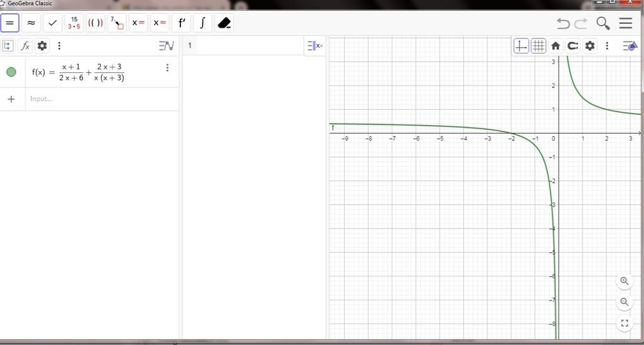The image size is (644, 345).
Task: Click the plus icon beside Input
Action: tap(11, 99)
